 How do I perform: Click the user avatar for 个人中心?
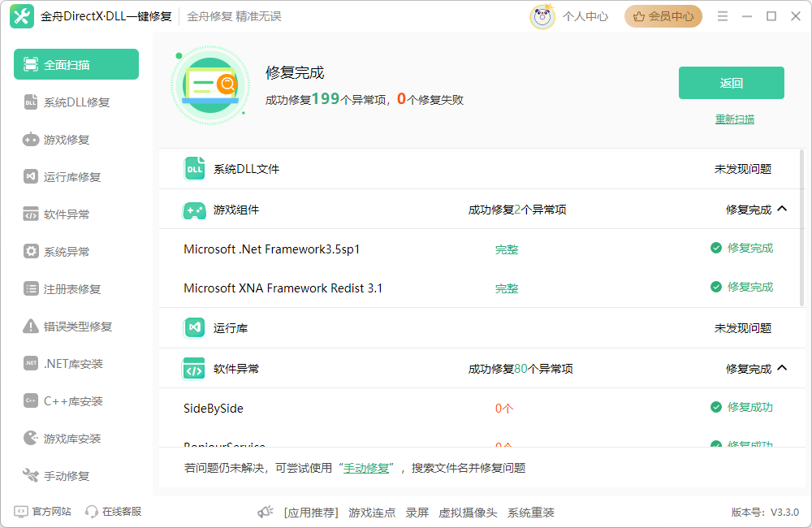coord(542,16)
